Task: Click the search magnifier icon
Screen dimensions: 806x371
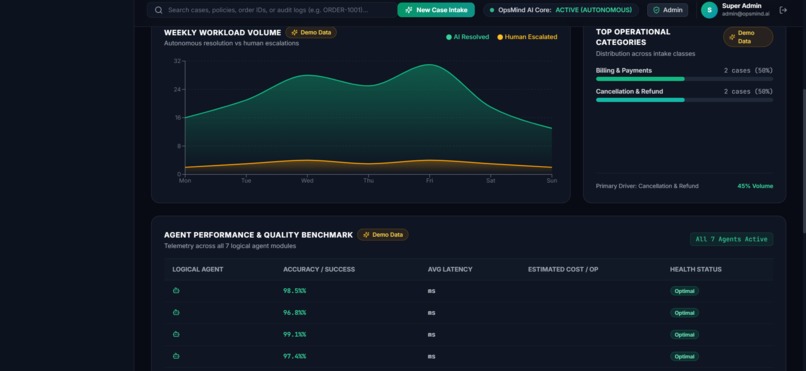Action: point(159,10)
